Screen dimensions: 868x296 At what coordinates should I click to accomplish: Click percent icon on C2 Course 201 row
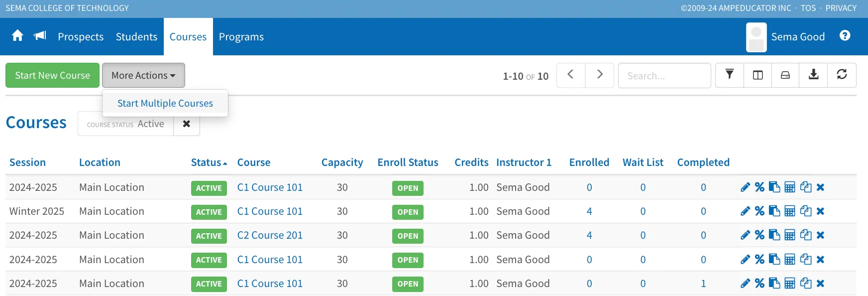tap(759, 235)
